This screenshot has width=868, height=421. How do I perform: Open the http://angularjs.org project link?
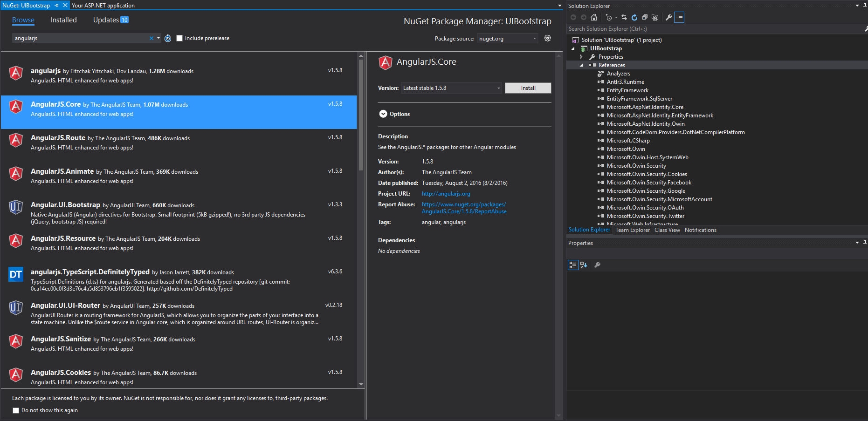pos(446,194)
